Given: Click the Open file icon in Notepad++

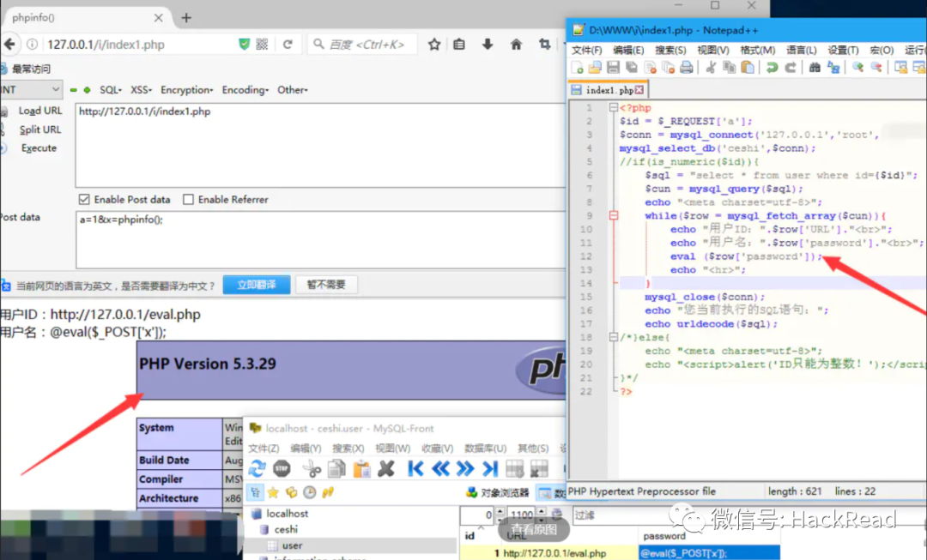Looking at the screenshot, I should (x=596, y=68).
